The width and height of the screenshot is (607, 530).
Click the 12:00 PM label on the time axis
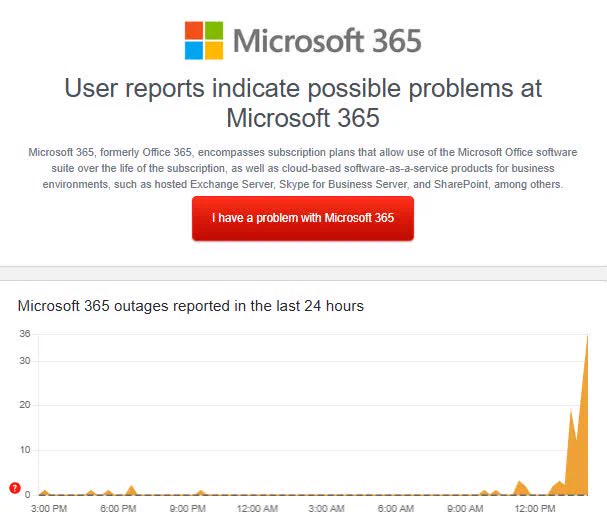(x=535, y=508)
